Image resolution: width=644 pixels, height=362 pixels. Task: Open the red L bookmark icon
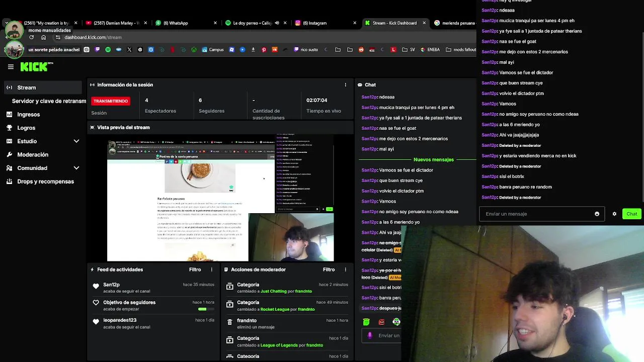tap(393, 50)
